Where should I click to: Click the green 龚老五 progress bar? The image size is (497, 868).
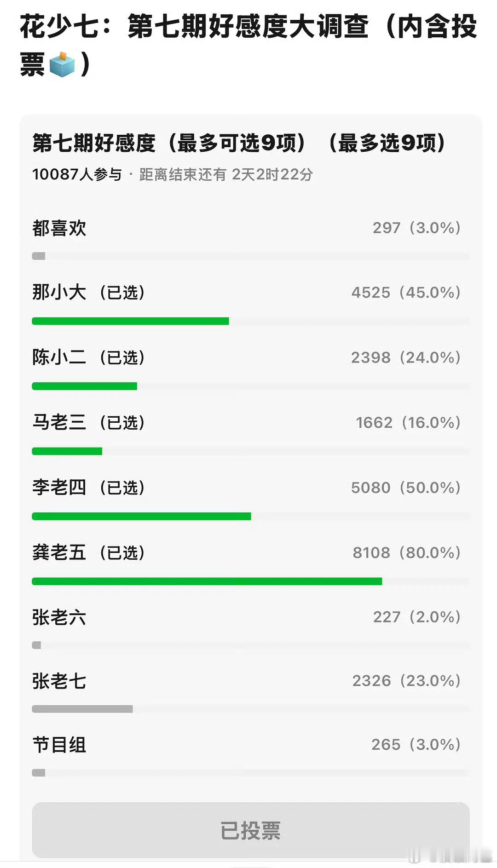207,581
